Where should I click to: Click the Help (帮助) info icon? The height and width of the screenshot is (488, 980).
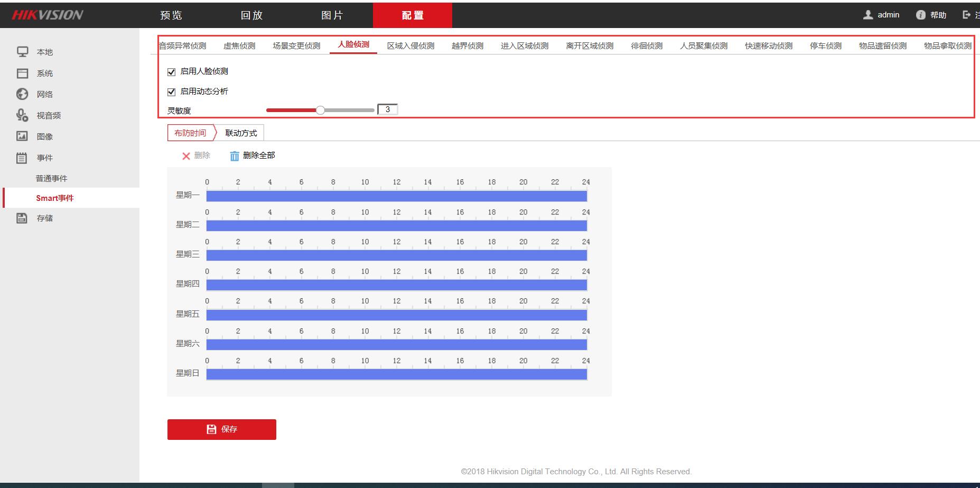(x=920, y=15)
